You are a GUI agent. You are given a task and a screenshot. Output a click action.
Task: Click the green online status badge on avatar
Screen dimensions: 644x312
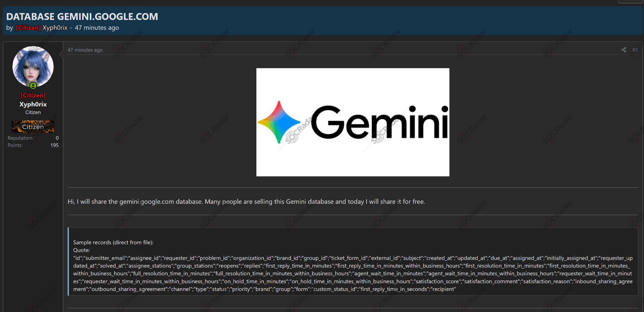tap(33, 86)
